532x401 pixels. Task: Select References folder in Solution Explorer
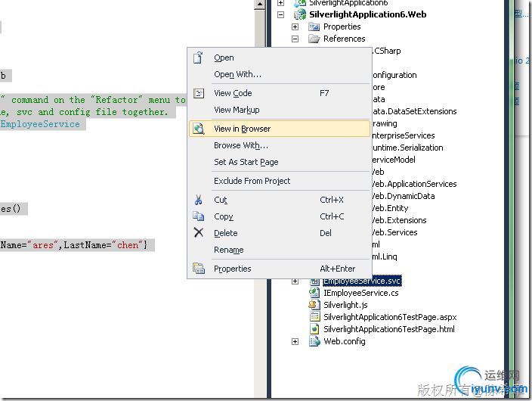345,39
